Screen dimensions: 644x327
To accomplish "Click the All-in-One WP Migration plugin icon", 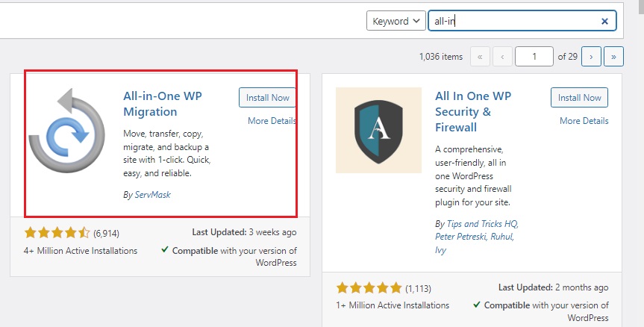I will 67,130.
